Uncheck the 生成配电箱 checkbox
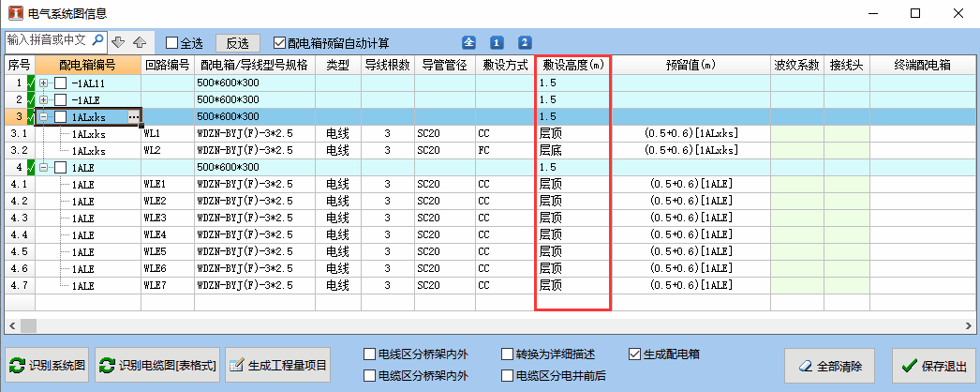 [x=634, y=354]
